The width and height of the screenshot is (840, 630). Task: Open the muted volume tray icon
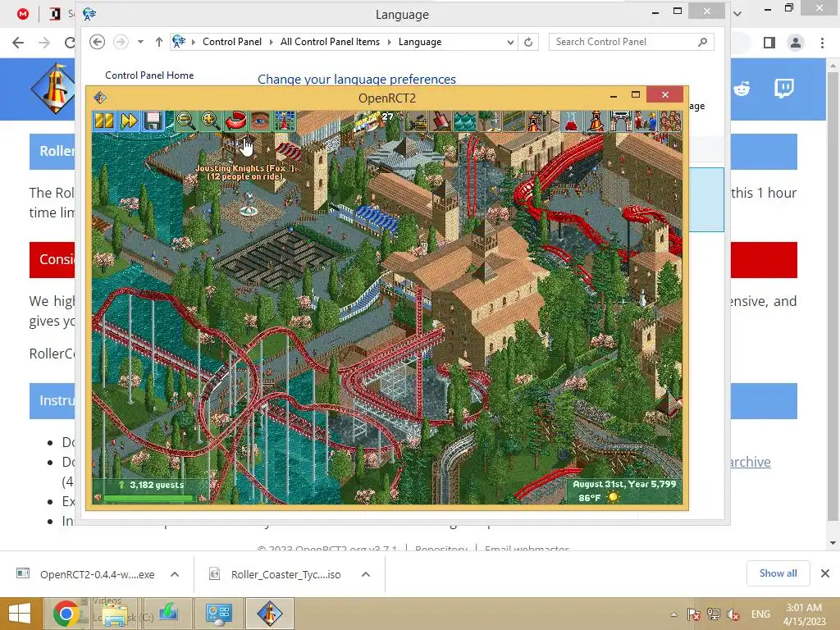[x=733, y=614]
